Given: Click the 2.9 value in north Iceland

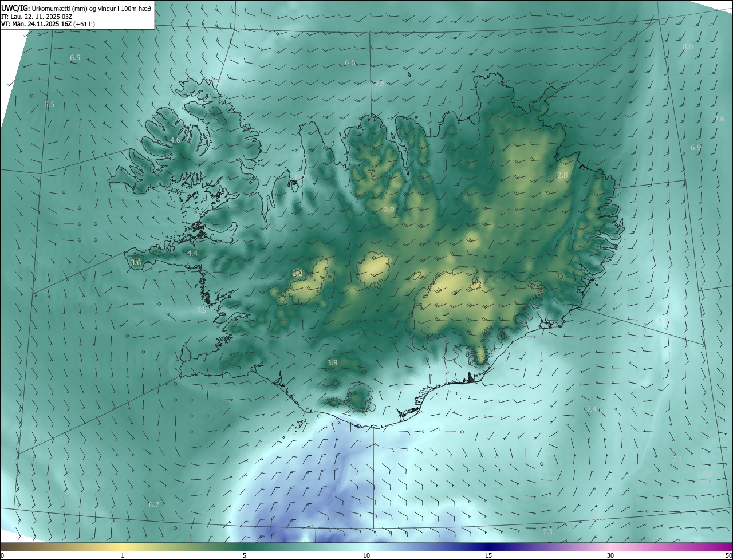Looking at the screenshot, I should [389, 210].
